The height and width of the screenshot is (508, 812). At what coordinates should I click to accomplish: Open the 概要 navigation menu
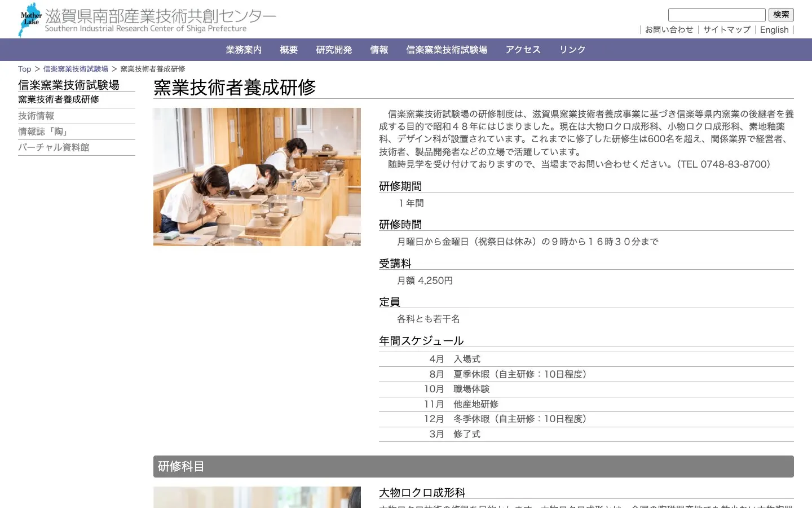pos(289,50)
